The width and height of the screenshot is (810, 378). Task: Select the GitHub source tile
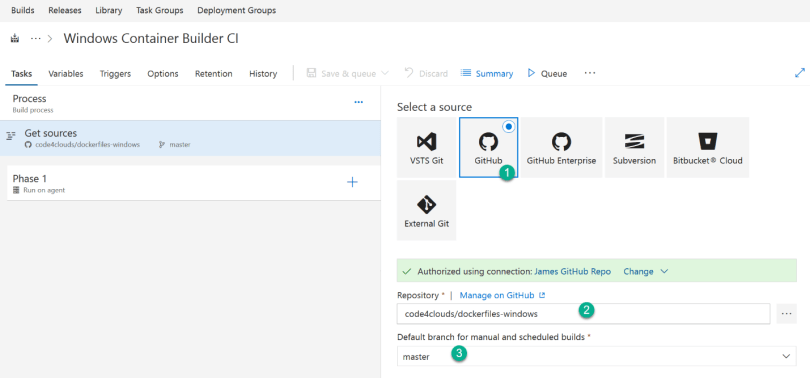click(488, 148)
